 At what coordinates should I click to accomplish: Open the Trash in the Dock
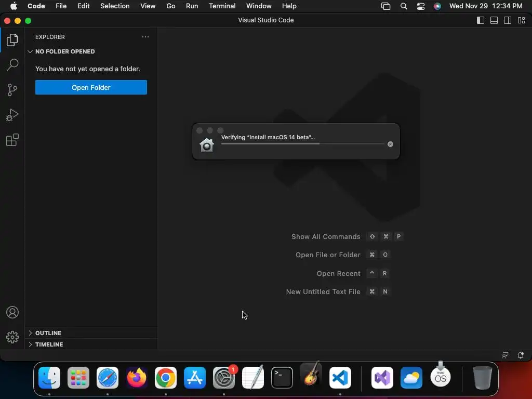coord(483,378)
